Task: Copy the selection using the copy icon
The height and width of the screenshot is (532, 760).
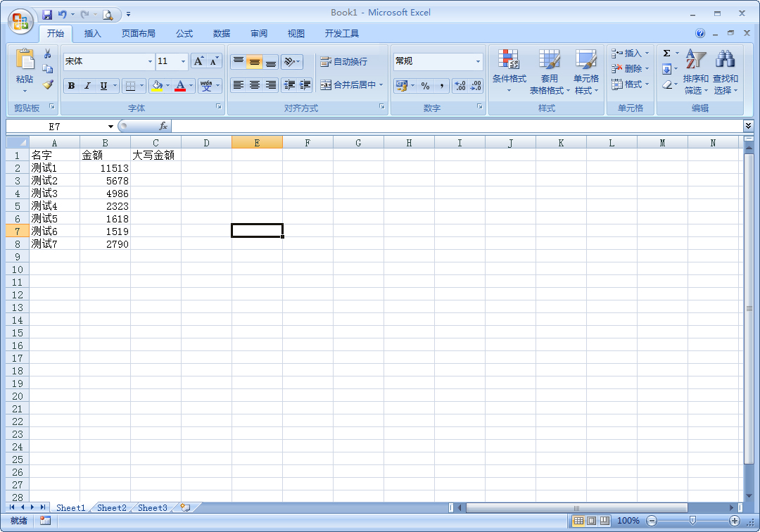Action: (x=48, y=69)
